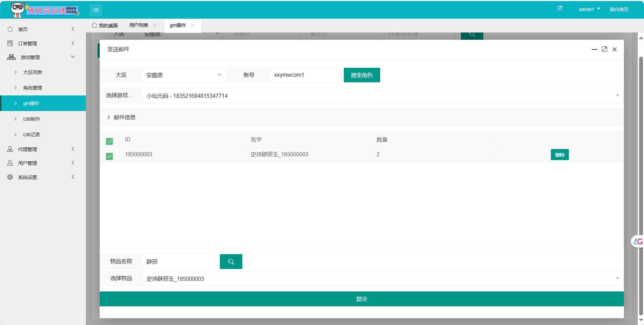644x325 pixels.
Task: Expand the 订单管理 sidebar menu
Action: click(43, 43)
